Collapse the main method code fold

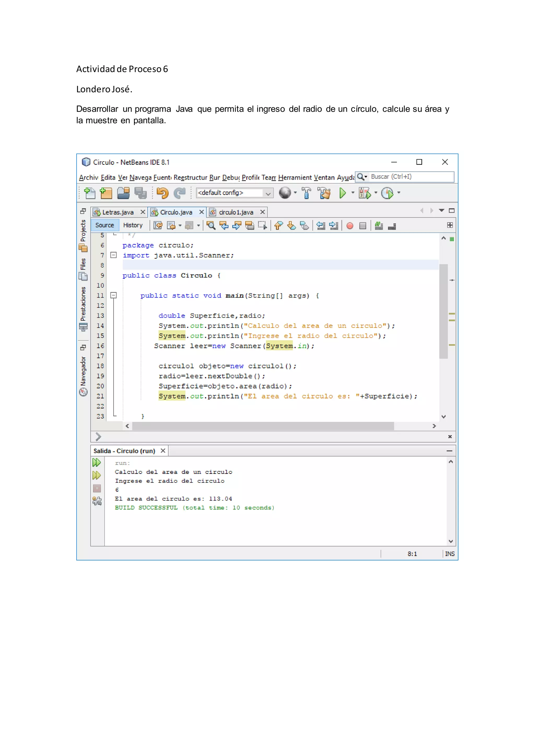[113, 295]
